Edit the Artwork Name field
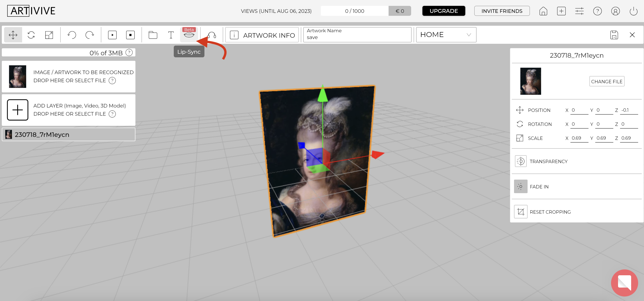This screenshot has width=644, height=301. [x=357, y=35]
